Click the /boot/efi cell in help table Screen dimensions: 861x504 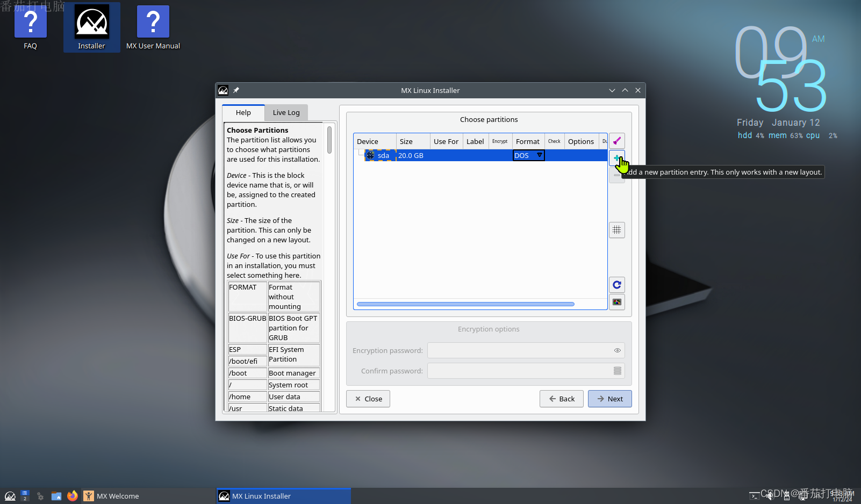click(247, 361)
